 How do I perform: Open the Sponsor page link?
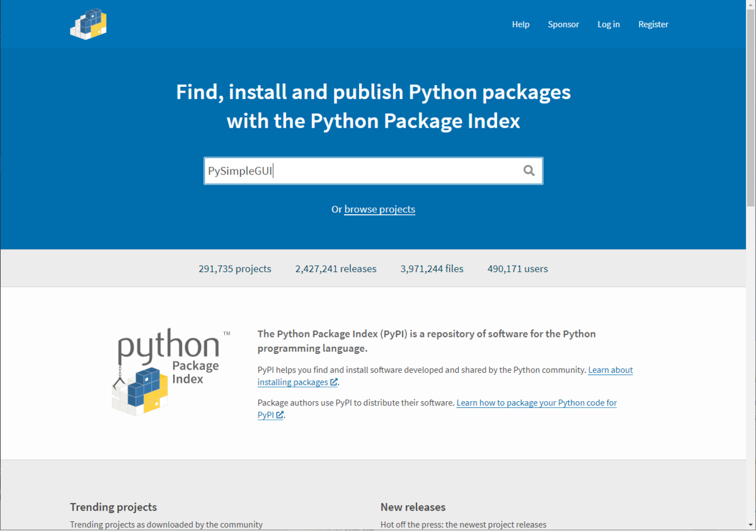point(563,24)
